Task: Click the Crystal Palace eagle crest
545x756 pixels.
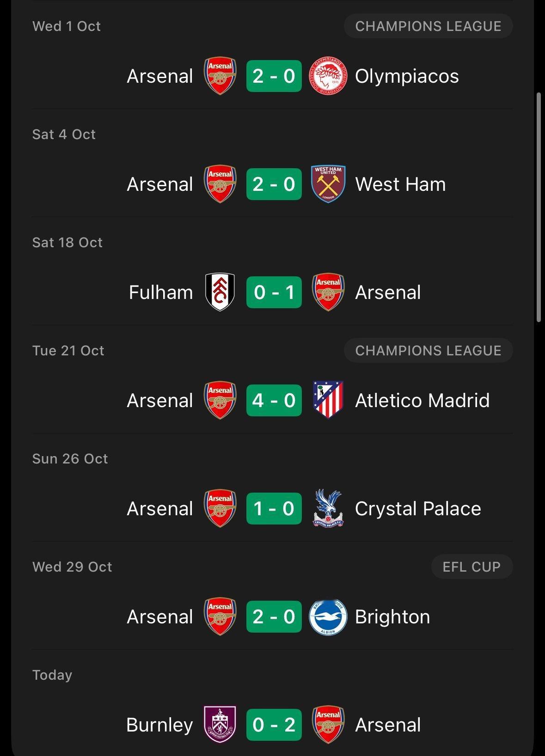Action: (328, 508)
